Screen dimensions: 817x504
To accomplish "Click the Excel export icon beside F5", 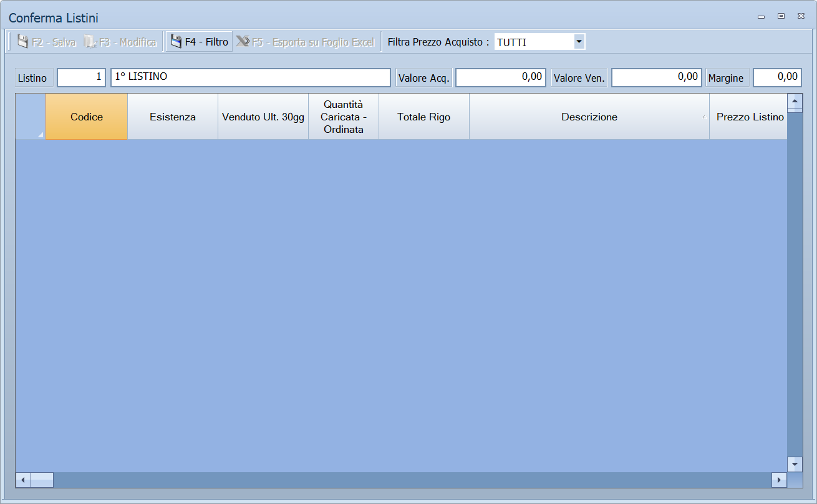I will (243, 42).
